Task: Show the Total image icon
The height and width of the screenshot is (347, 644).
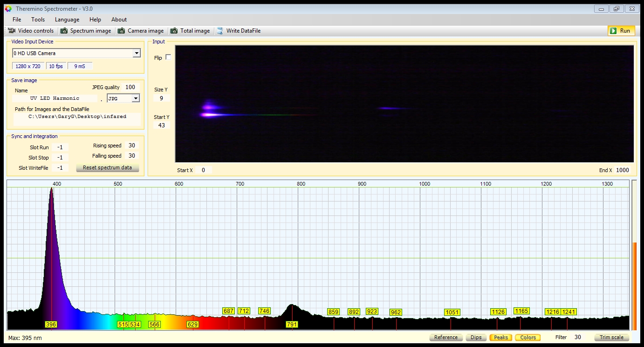Action: [x=174, y=31]
